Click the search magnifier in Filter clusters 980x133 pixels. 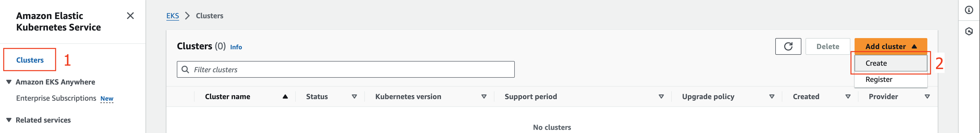(185, 70)
